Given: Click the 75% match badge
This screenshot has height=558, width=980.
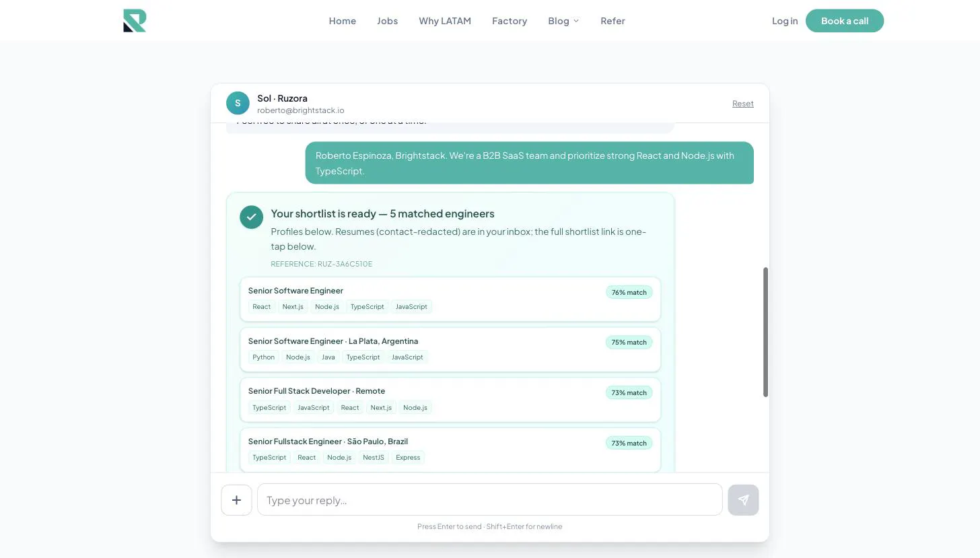Looking at the screenshot, I should [629, 343].
